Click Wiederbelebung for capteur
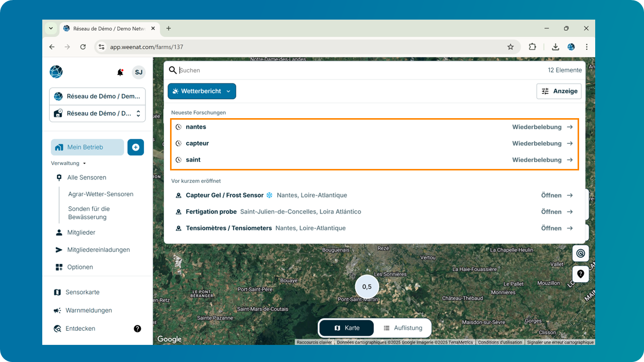This screenshot has width=644, height=362. click(537, 143)
